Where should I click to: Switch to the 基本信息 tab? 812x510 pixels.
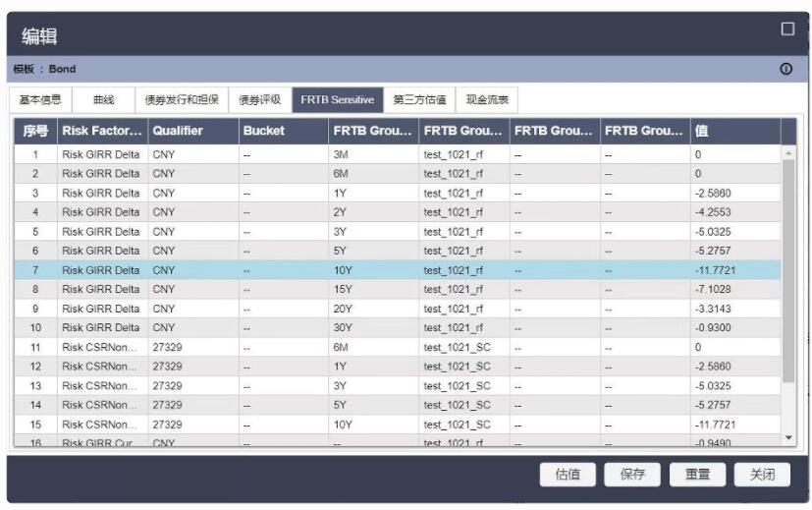click(41, 99)
